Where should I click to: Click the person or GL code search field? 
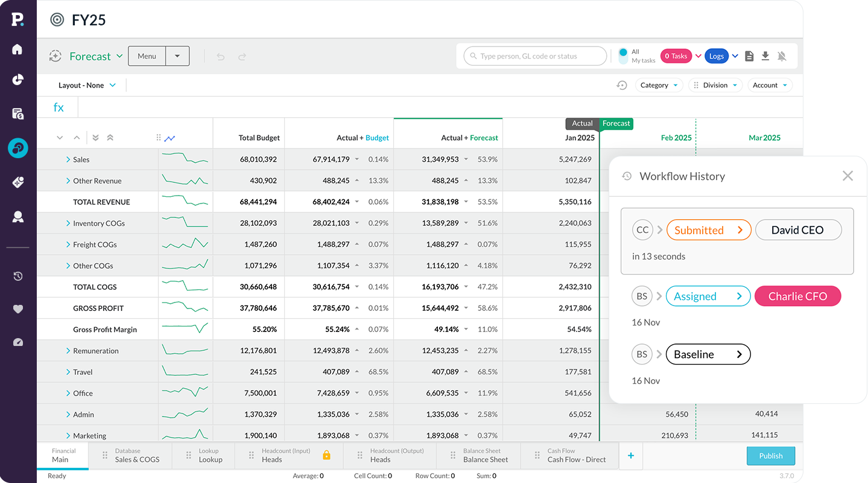tap(535, 56)
